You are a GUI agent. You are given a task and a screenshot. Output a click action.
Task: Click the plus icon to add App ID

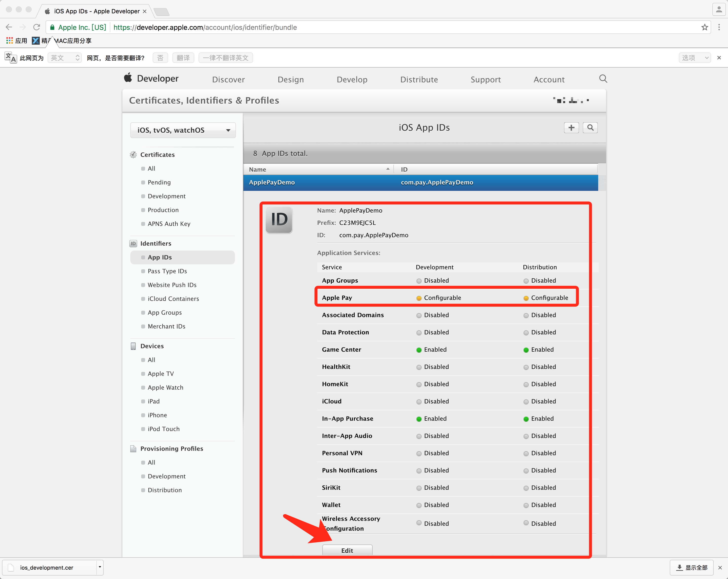[571, 127]
